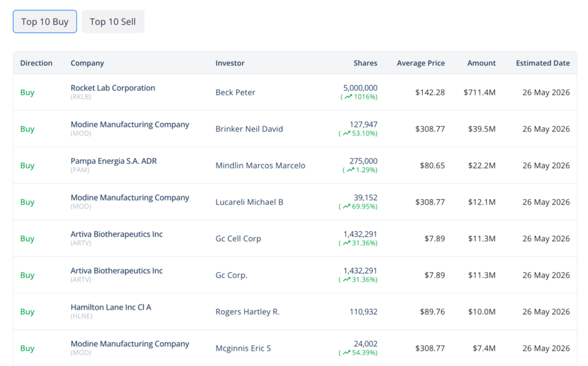Click the $22.2M amount

pyautogui.click(x=482, y=165)
